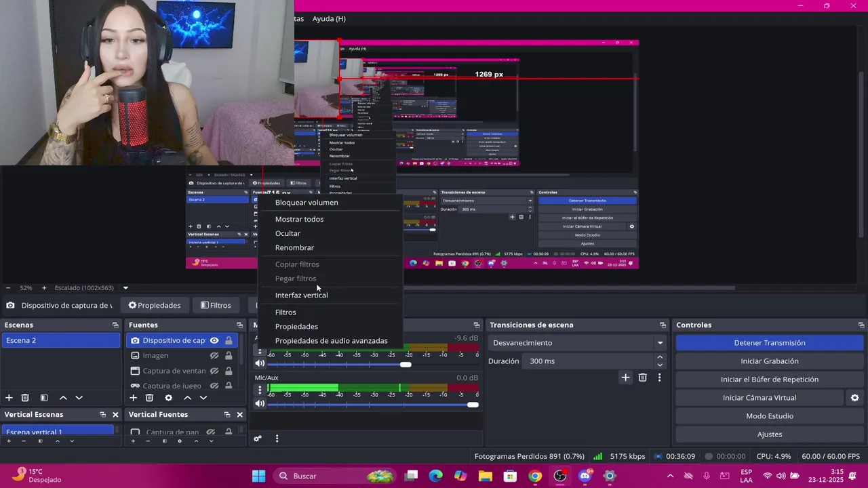Adjust the upper channel volume slider handle
The width and height of the screenshot is (868, 488).
point(406,364)
